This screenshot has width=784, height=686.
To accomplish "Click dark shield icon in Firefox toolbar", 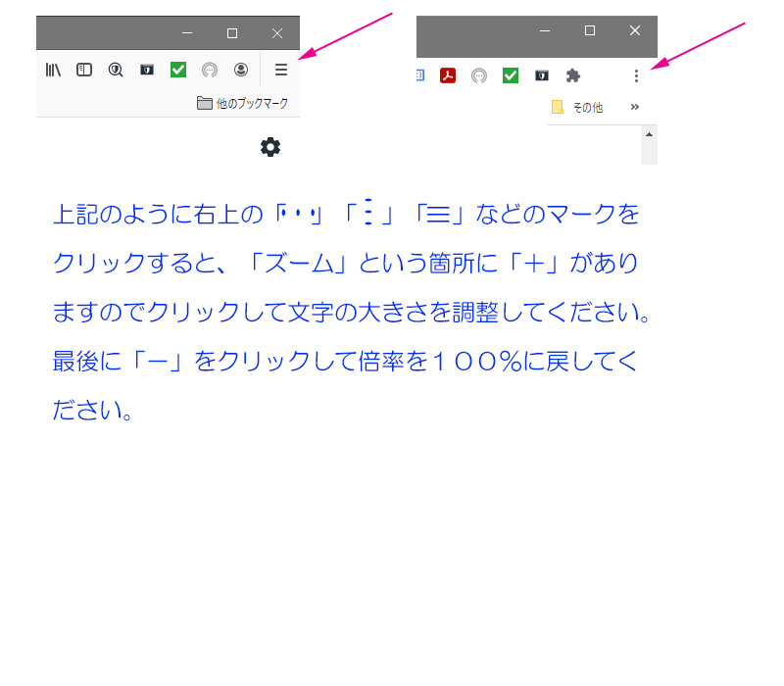I will pos(147,70).
